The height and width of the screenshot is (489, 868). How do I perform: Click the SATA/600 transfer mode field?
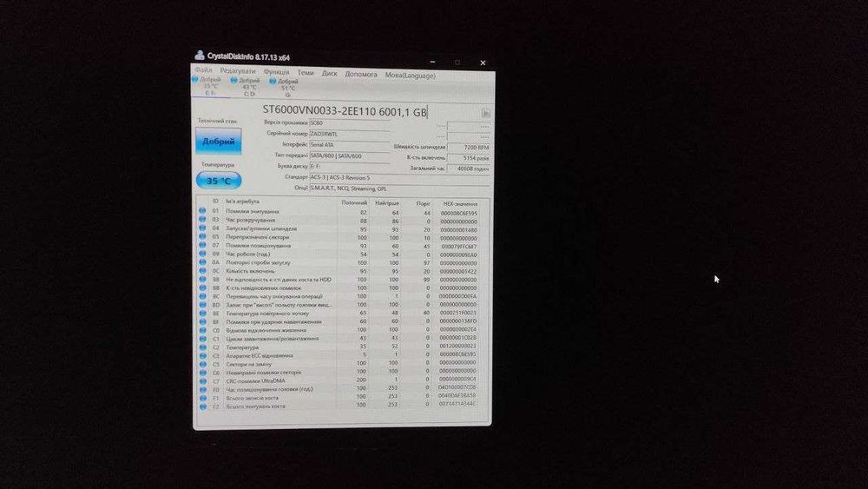click(349, 156)
